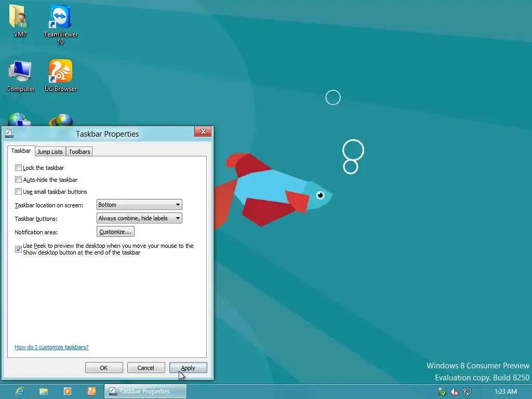Click the muted volume tray icon
This screenshot has width=532, height=399.
click(x=454, y=392)
